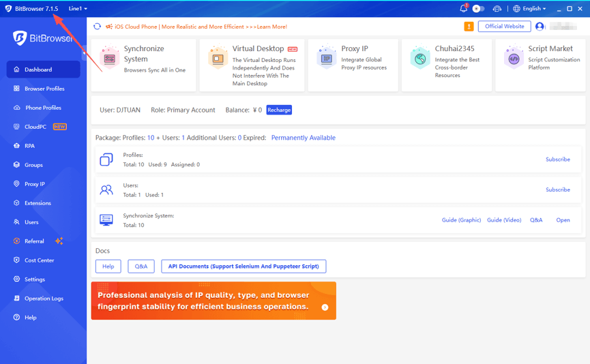The height and width of the screenshot is (364, 590).
Task: Click the Cost Center shield icon
Action: (16, 260)
